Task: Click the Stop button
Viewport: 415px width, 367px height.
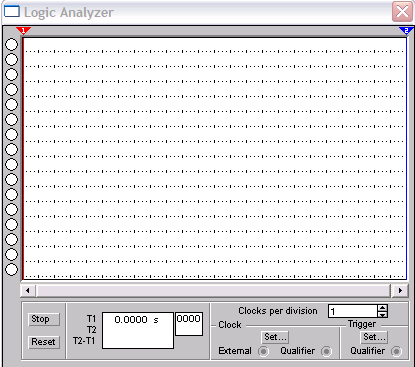Action: tap(44, 319)
